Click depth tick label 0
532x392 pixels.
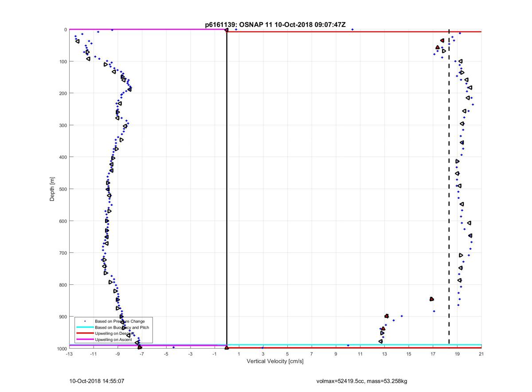pos(66,30)
